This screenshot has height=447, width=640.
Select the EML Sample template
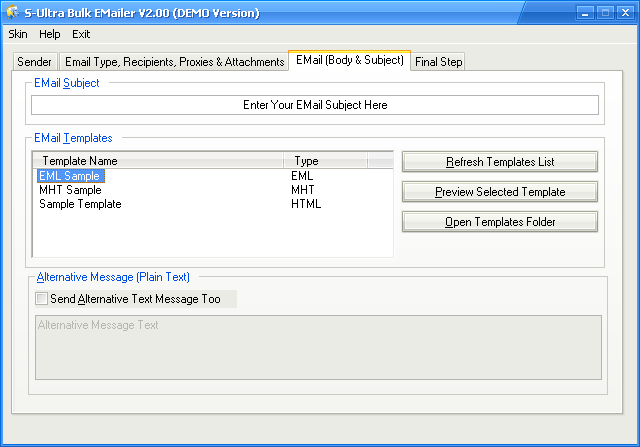pos(70,176)
